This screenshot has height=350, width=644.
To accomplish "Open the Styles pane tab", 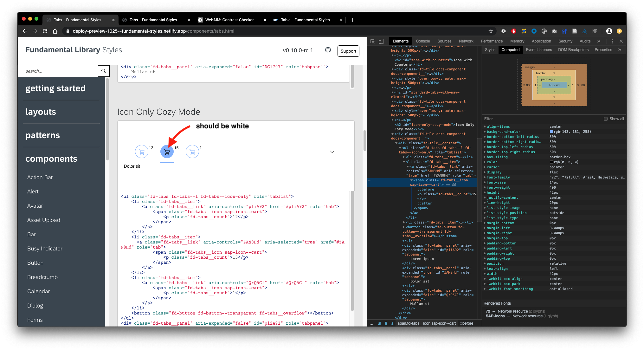I will (x=490, y=50).
